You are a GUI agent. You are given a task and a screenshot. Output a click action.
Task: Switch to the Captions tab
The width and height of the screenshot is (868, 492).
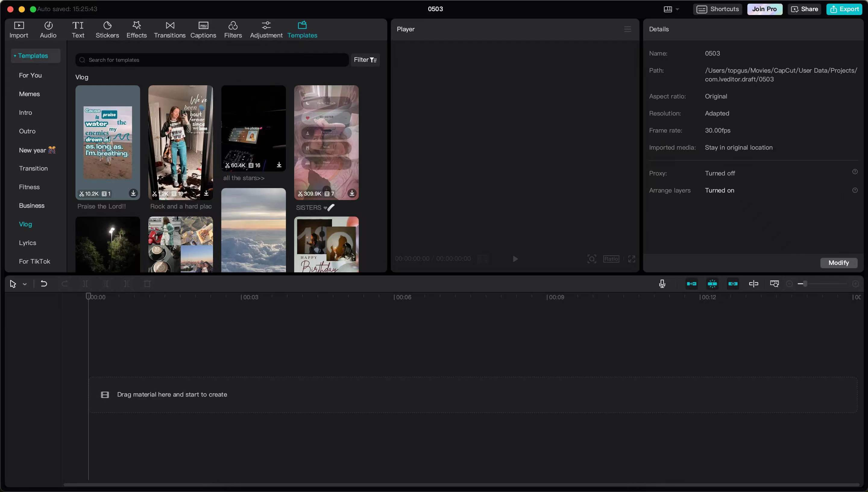[x=203, y=30]
